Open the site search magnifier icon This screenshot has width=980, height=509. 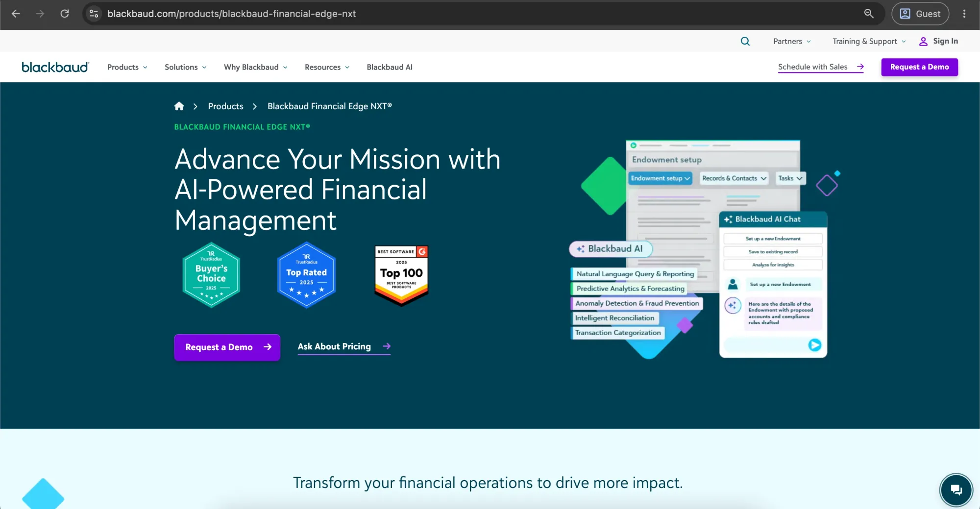[x=745, y=41]
